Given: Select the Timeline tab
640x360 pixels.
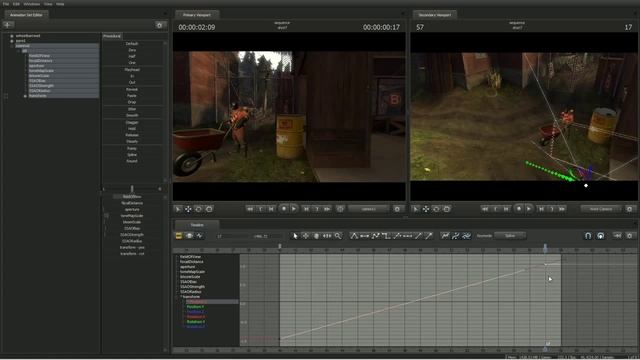Looking at the screenshot, I should [x=197, y=225].
